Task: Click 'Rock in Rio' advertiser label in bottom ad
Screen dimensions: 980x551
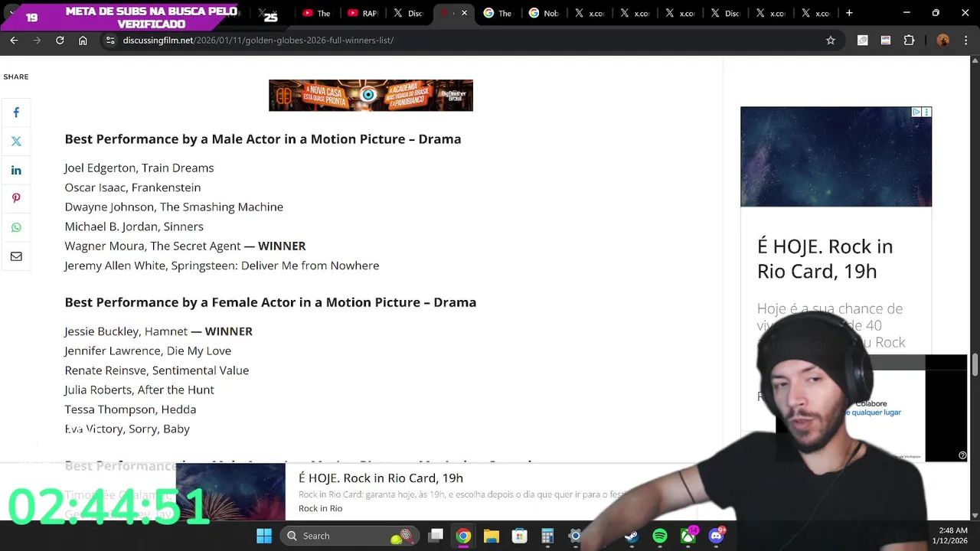Action: coord(320,508)
